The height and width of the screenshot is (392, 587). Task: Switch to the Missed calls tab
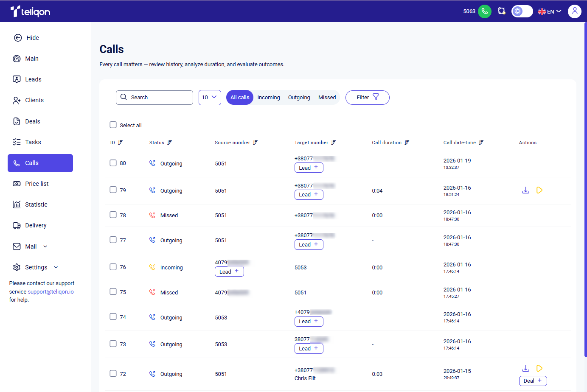327,98
